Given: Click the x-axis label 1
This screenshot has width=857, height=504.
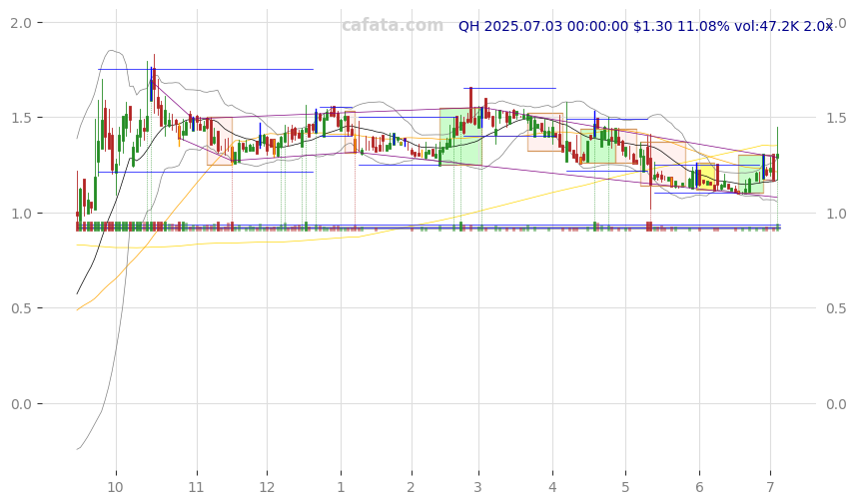Looking at the screenshot, I should click(x=341, y=487).
